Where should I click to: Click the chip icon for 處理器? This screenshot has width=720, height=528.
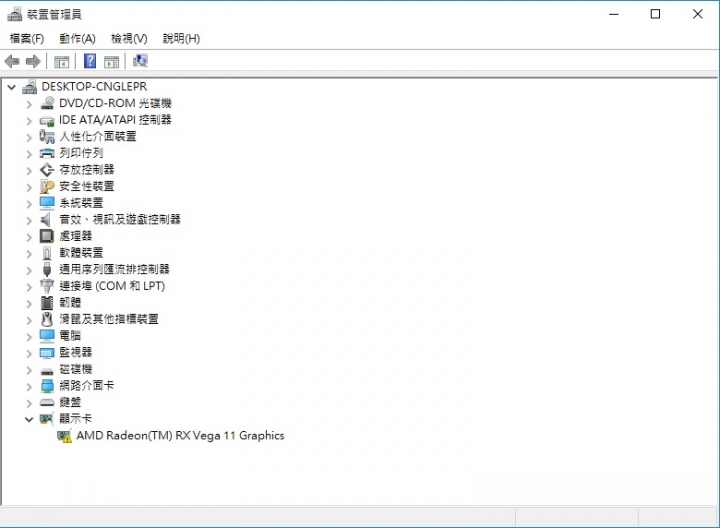coord(47,236)
